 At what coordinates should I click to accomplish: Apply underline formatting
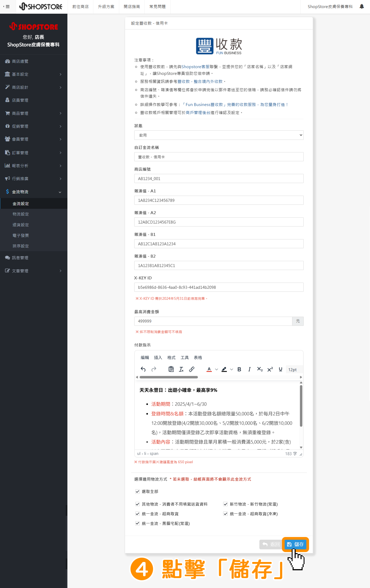click(x=281, y=369)
